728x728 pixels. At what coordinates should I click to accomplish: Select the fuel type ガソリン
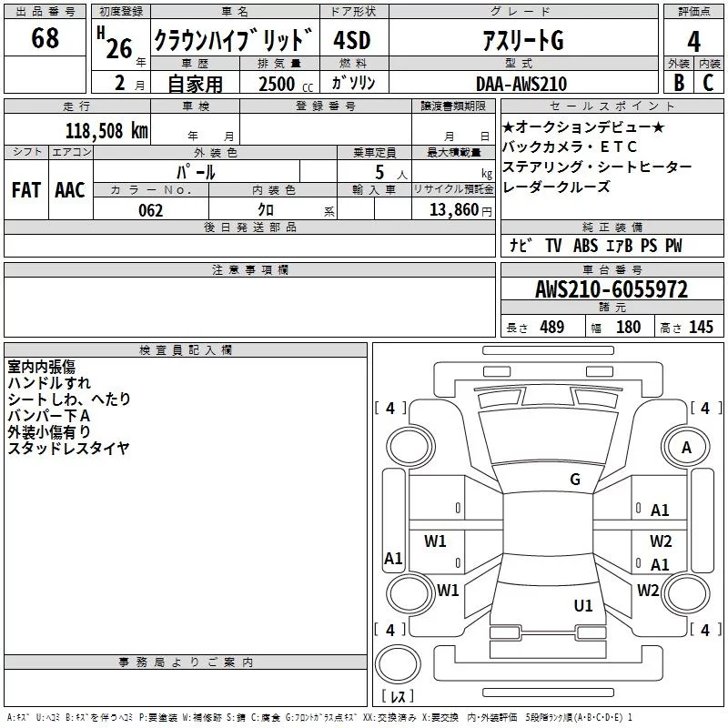(353, 83)
